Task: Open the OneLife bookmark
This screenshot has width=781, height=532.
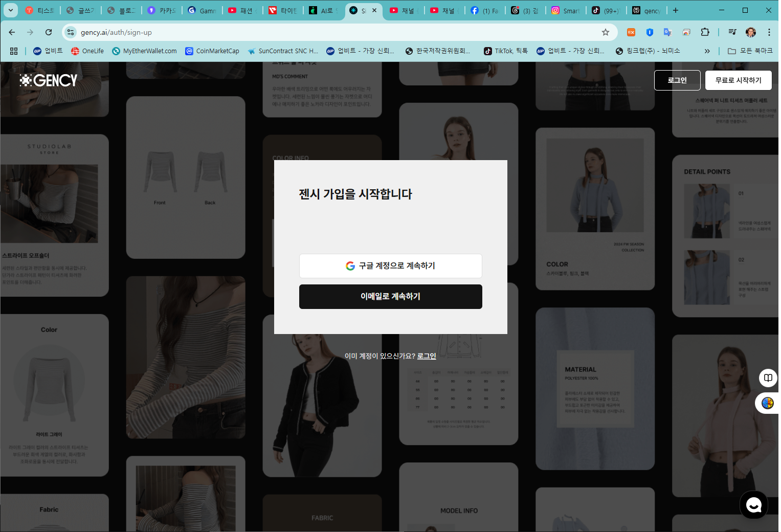Action: [87, 51]
